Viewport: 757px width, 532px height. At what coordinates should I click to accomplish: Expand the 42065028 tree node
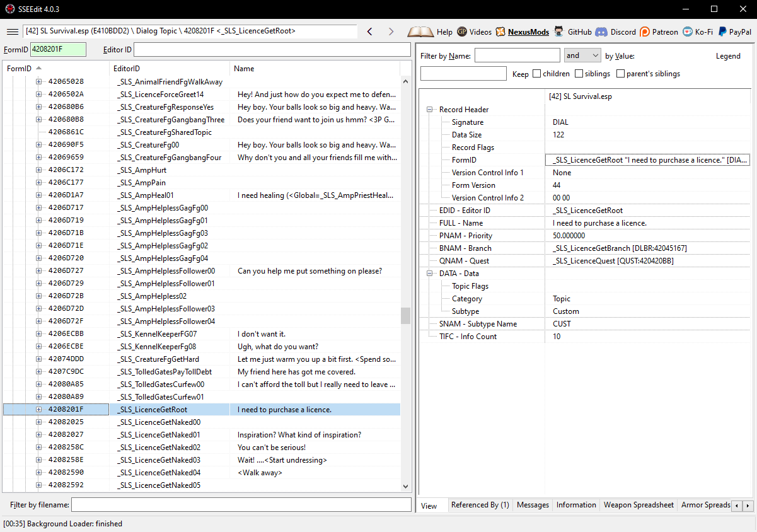[39, 82]
